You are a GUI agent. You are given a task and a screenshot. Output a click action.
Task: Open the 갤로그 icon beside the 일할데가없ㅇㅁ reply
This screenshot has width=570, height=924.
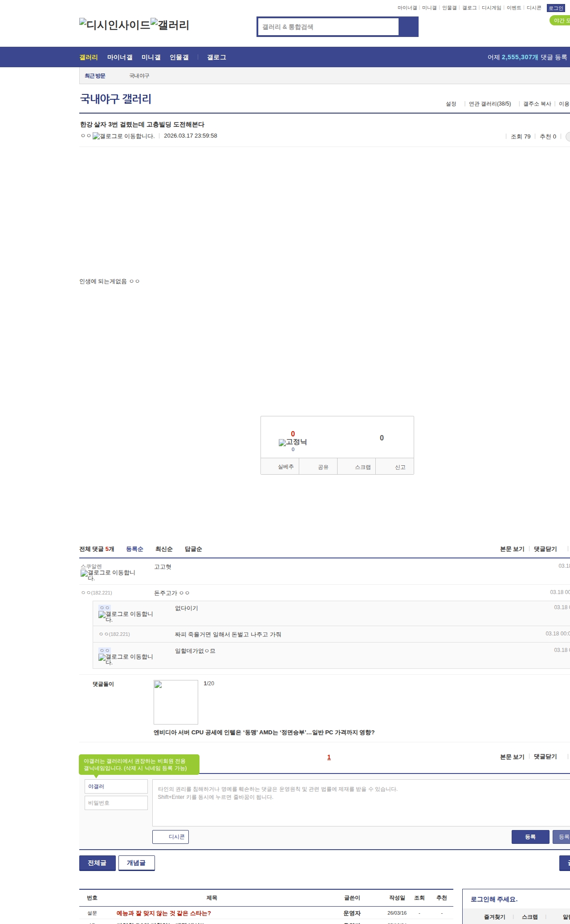(x=126, y=659)
